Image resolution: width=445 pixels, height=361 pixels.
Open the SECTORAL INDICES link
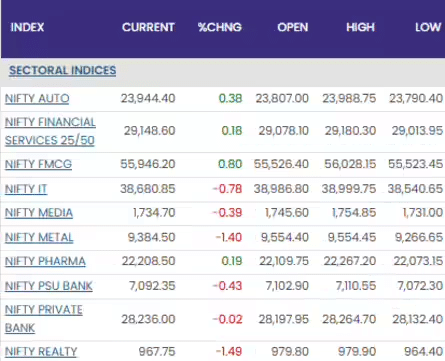tap(63, 70)
